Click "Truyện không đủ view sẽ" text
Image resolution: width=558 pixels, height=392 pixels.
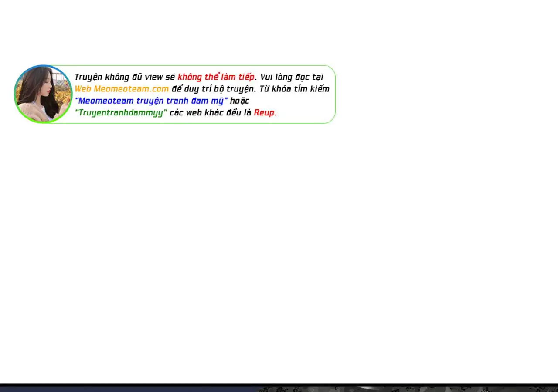click(125, 77)
